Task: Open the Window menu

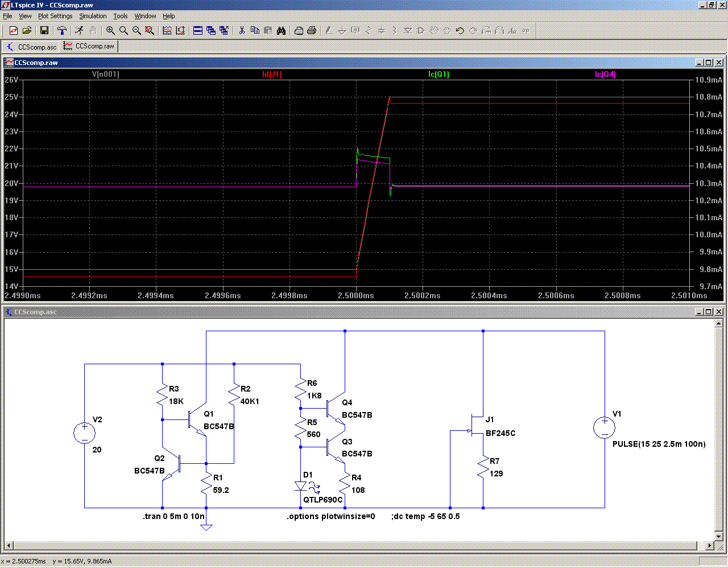Action: pyautogui.click(x=145, y=16)
